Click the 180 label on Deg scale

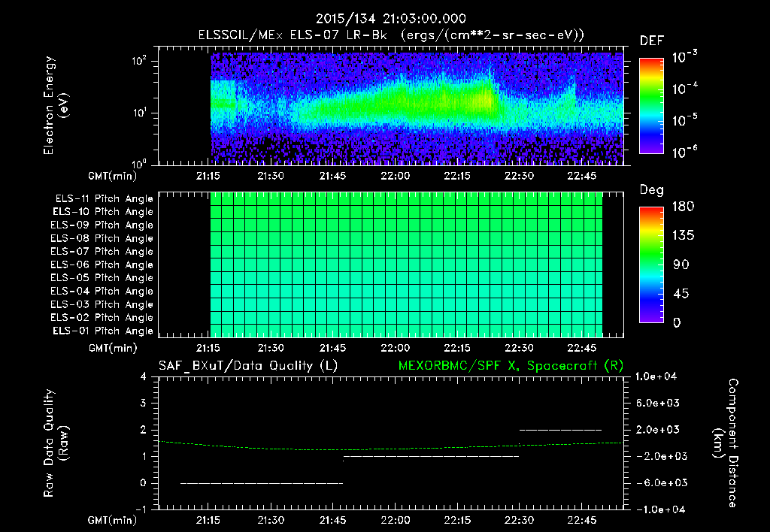[683, 207]
